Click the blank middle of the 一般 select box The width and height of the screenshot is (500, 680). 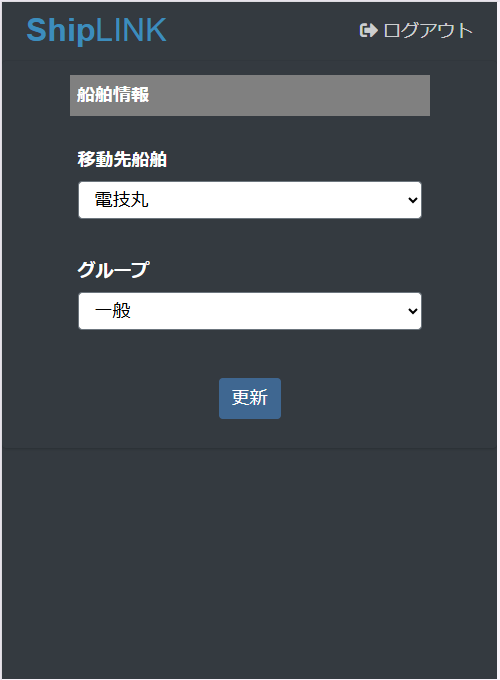click(269, 311)
